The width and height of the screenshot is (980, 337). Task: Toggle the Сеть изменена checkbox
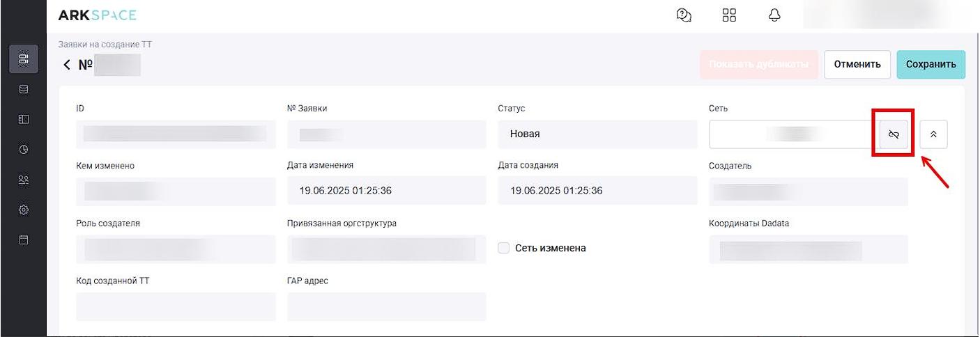504,248
